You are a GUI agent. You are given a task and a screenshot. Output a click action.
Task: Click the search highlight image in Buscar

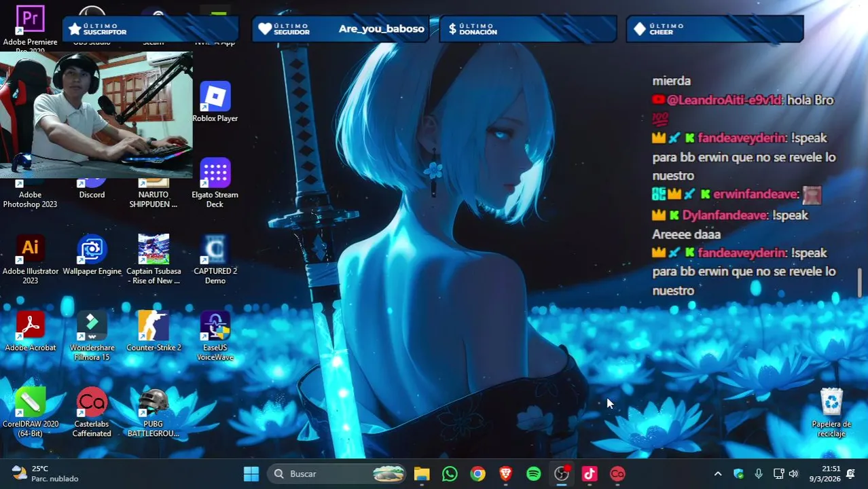point(388,473)
